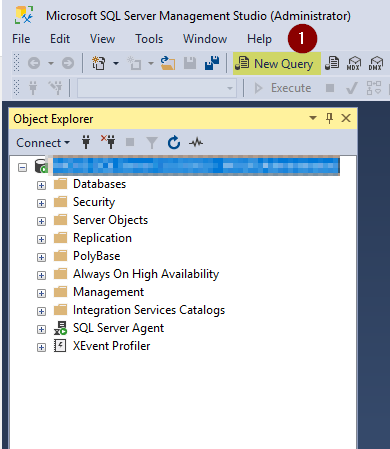Screen dimensions: 390x449
Task: Click the Navigate Forward arrow icon
Action: pos(68,63)
